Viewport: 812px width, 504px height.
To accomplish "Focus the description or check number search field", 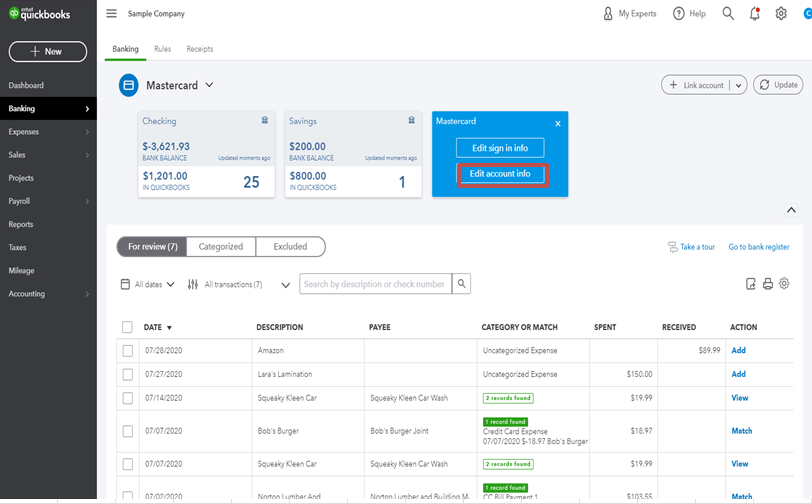I will pyautogui.click(x=375, y=284).
